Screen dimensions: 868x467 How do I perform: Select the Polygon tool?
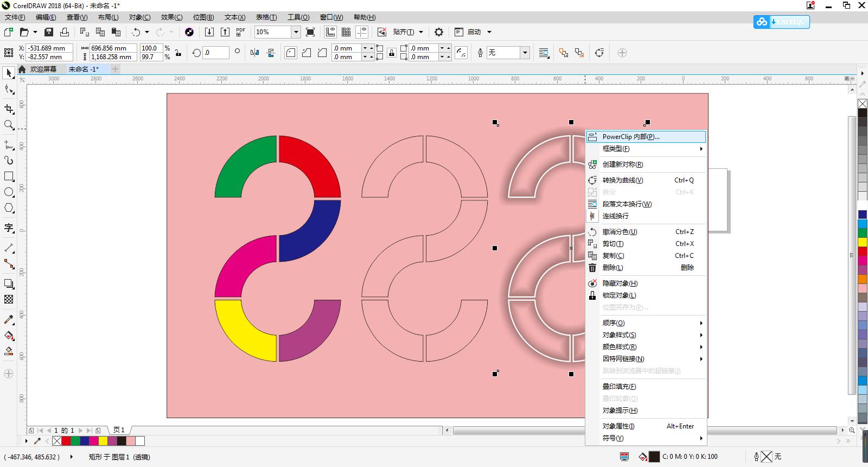tap(9, 208)
